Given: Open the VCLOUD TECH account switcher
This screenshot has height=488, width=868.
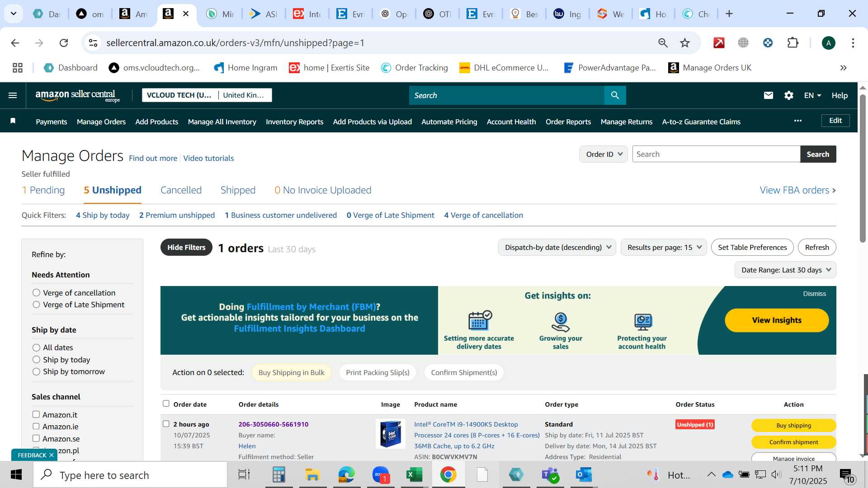Looking at the screenshot, I should (x=207, y=95).
